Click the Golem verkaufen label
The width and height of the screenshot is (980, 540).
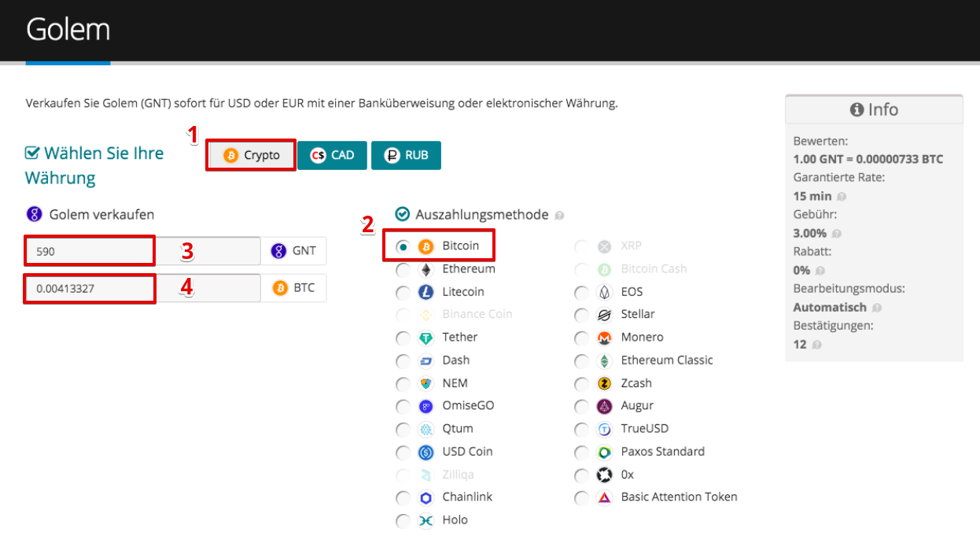coord(101,214)
